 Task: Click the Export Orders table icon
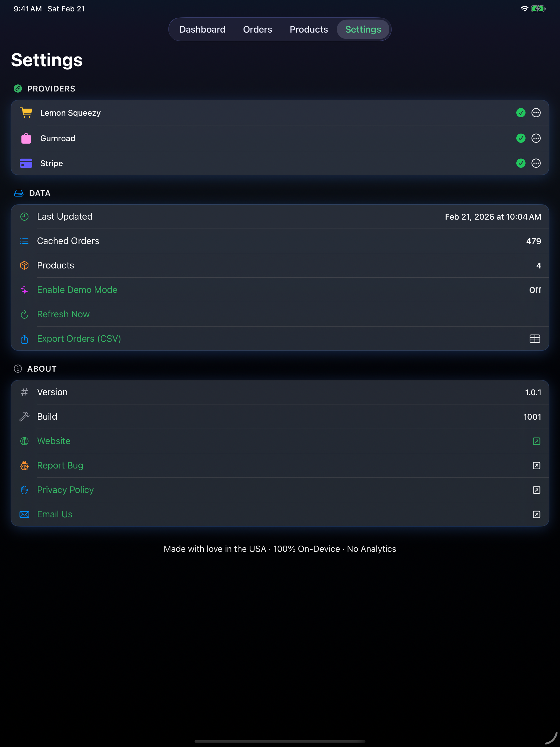tap(535, 339)
